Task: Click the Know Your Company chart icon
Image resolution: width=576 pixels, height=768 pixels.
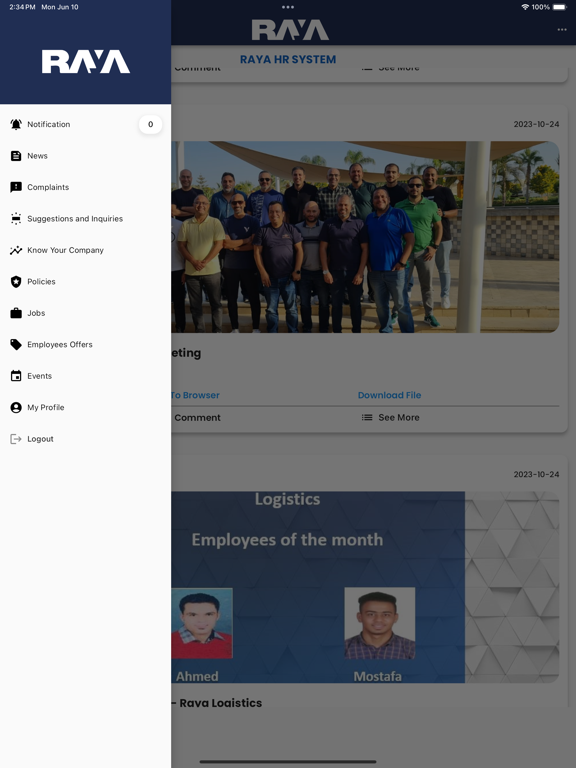Action: (16, 250)
